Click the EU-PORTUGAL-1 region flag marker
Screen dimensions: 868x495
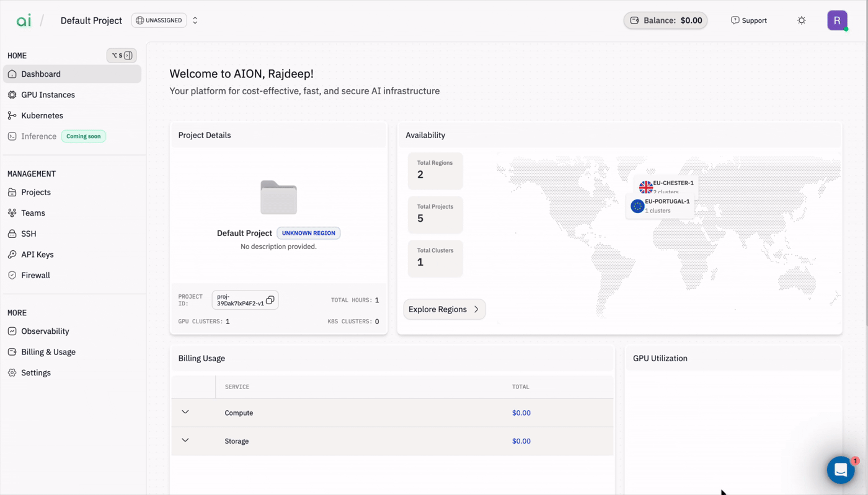click(x=637, y=206)
